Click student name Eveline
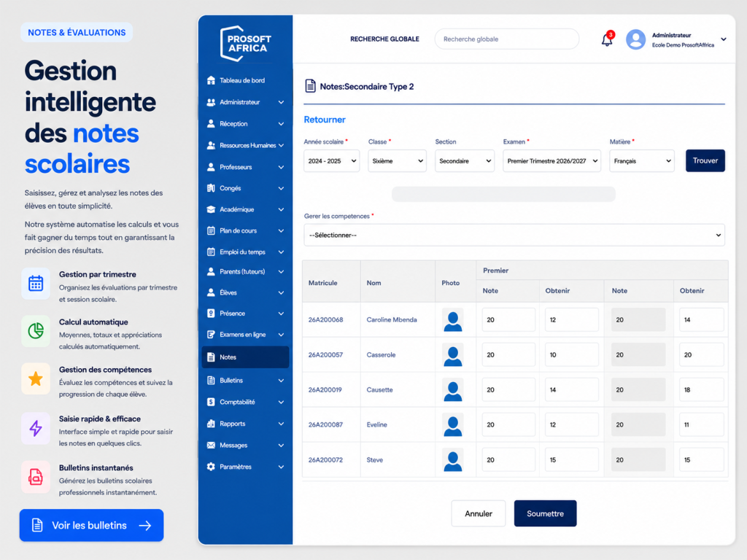Image resolution: width=747 pixels, height=560 pixels. [x=377, y=424]
